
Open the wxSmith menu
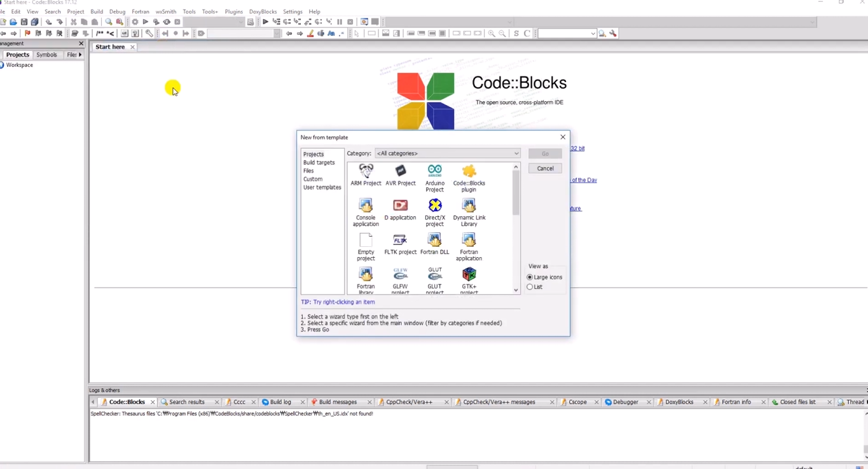click(166, 11)
